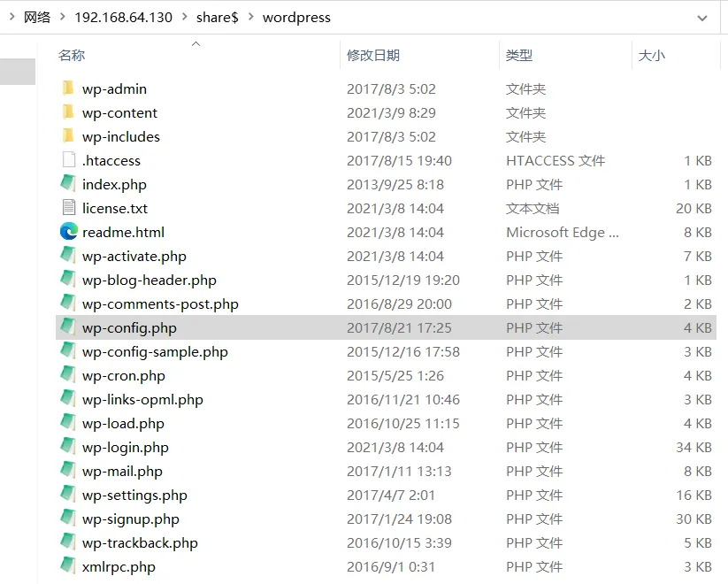Select the license.txt file name
Image resolution: width=728 pixels, height=584 pixels.
tap(115, 209)
